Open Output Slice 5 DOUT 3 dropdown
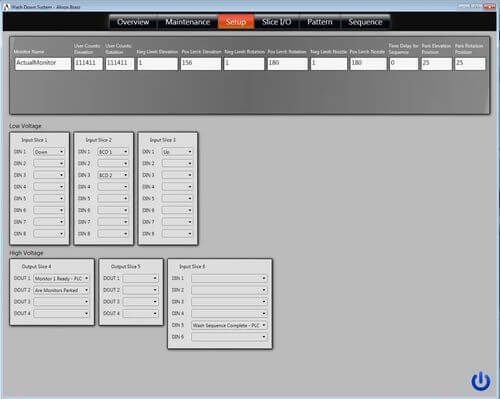500x399 pixels. [140, 302]
